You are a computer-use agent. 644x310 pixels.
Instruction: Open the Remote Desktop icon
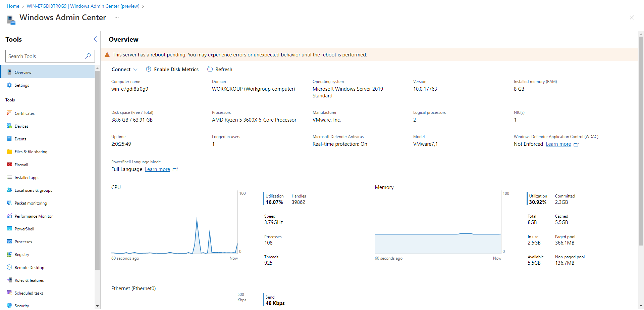point(9,267)
